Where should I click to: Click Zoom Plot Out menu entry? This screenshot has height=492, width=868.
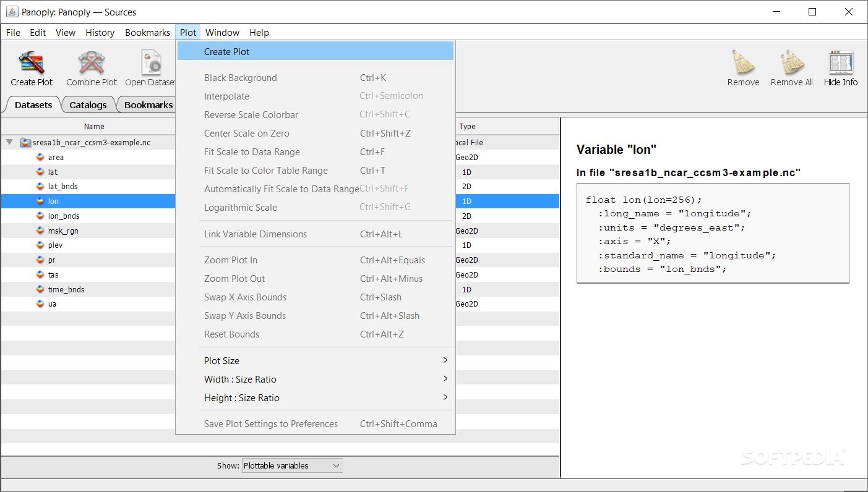coord(316,279)
